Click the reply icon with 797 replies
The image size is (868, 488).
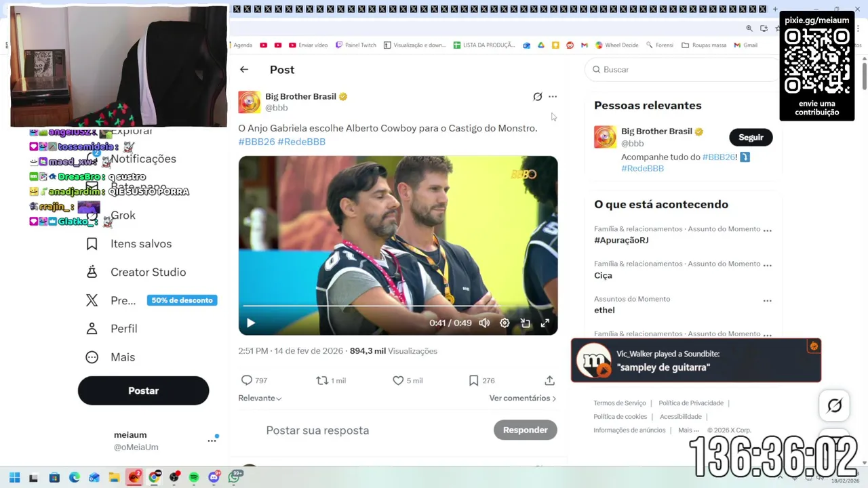click(247, 380)
